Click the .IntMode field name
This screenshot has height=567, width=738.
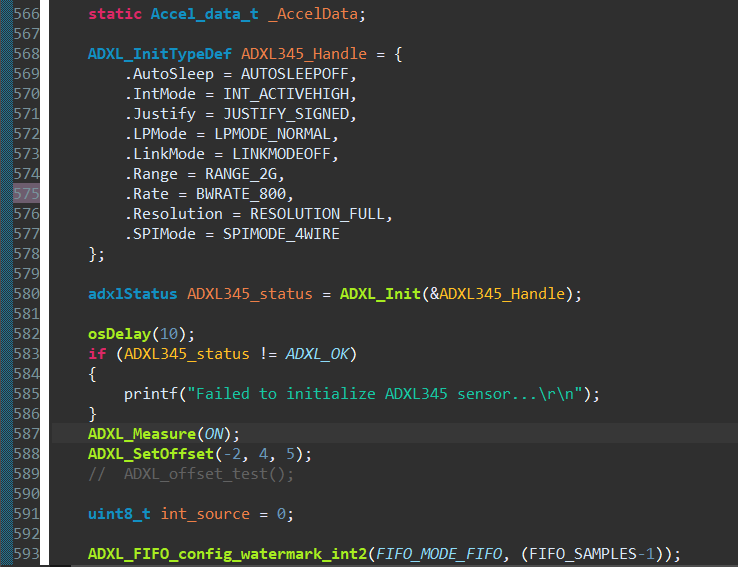(160, 94)
